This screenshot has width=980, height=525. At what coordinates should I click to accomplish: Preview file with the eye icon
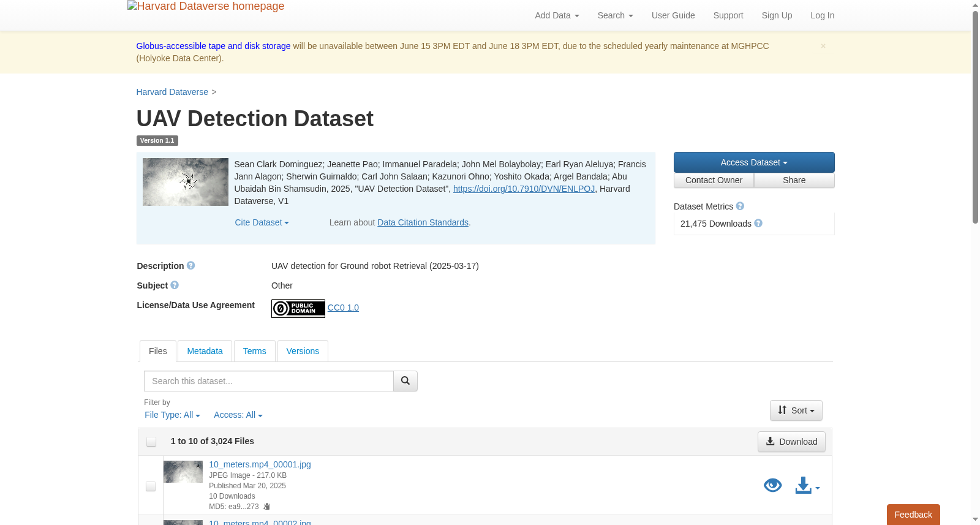pos(773,486)
